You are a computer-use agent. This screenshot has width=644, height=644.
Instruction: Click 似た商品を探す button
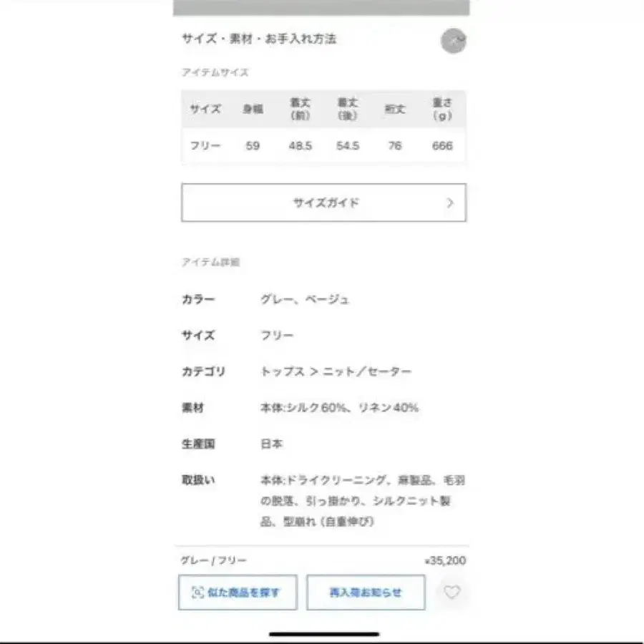click(238, 592)
